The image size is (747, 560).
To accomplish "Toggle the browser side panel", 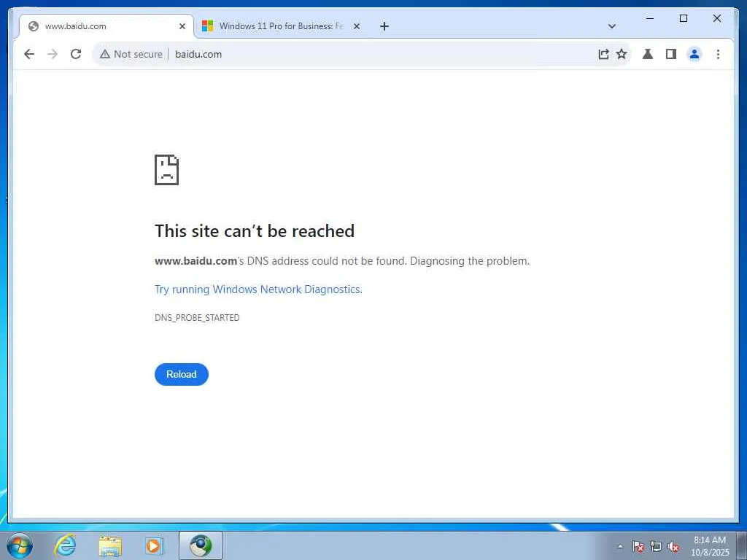I will (671, 54).
